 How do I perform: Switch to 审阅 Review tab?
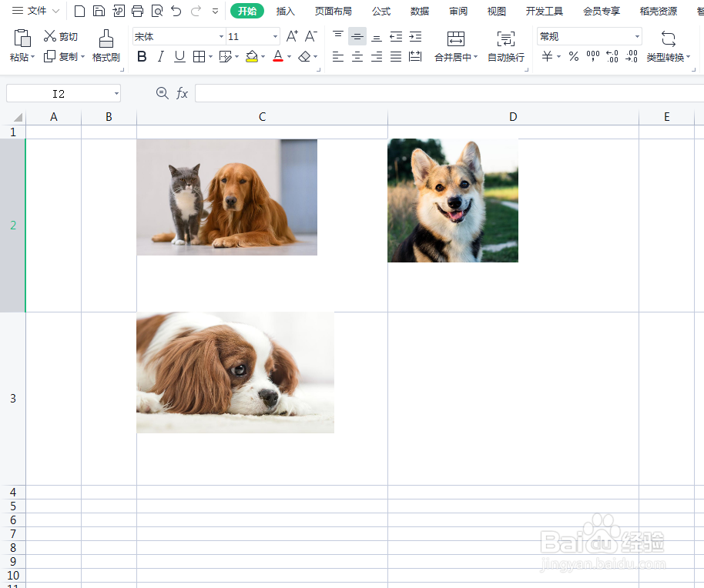click(458, 12)
